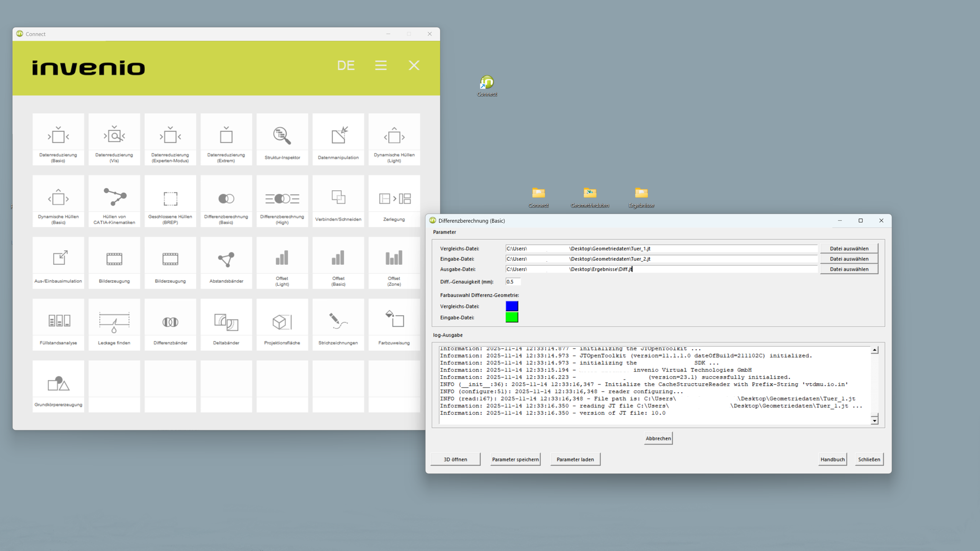The width and height of the screenshot is (980, 551).
Task: Start the Farbzuweisung tool
Action: (394, 325)
